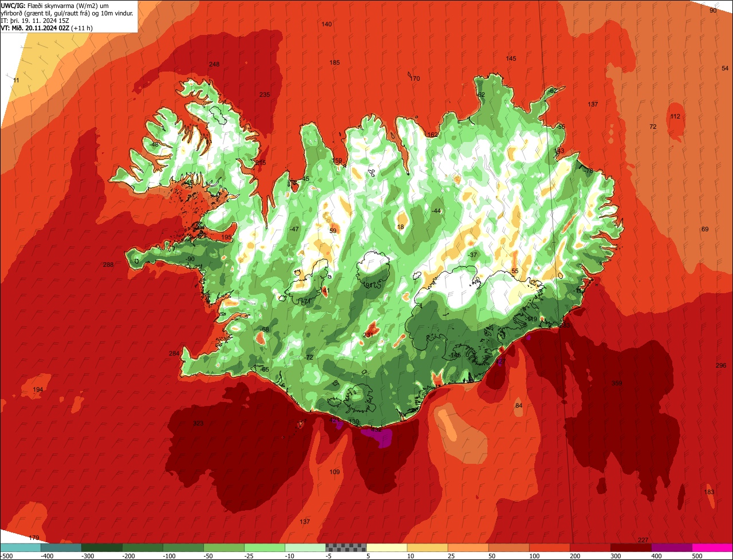Click the value 215 in the northwest fjord
Viewport: 733px width, 560px height.
tap(261, 163)
